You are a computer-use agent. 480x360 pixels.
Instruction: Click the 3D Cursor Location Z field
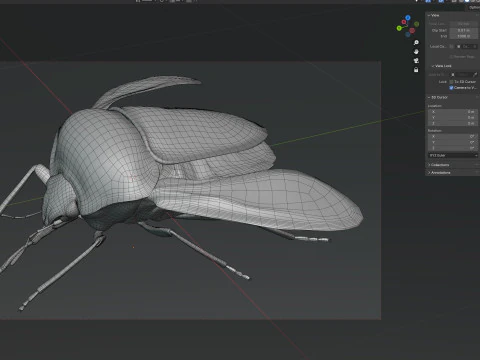click(453, 123)
